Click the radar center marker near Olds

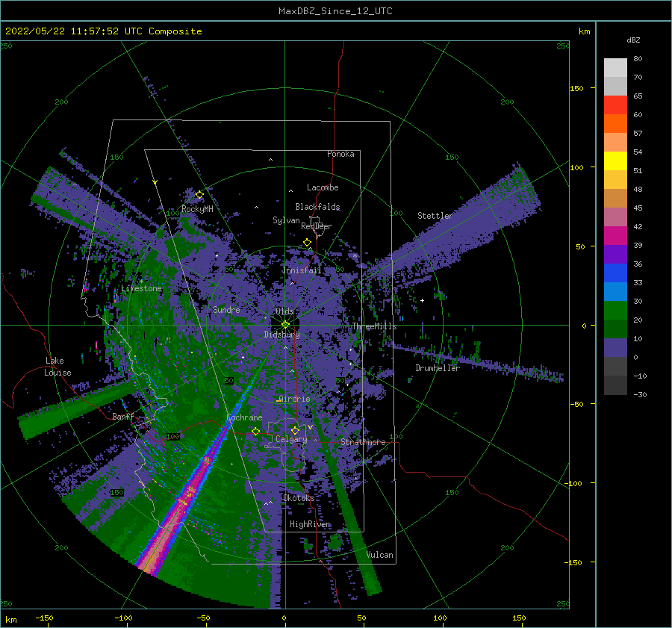tap(285, 325)
